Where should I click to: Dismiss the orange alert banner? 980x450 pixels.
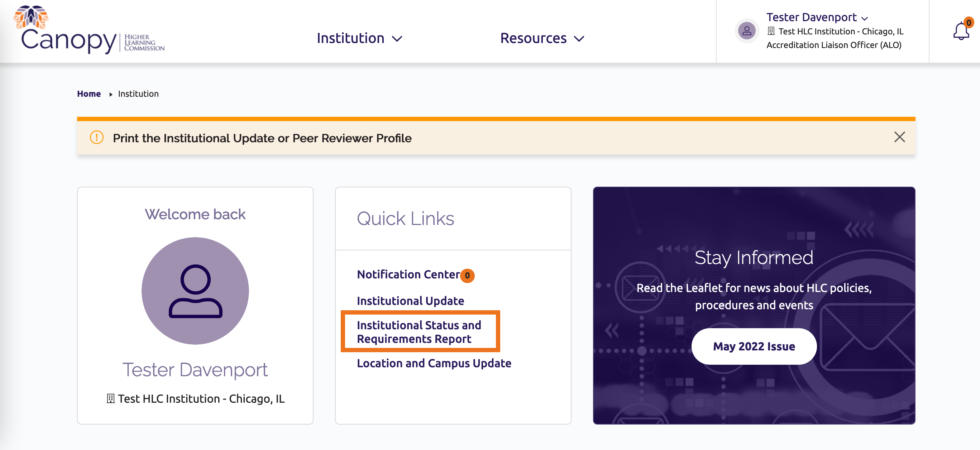[899, 137]
